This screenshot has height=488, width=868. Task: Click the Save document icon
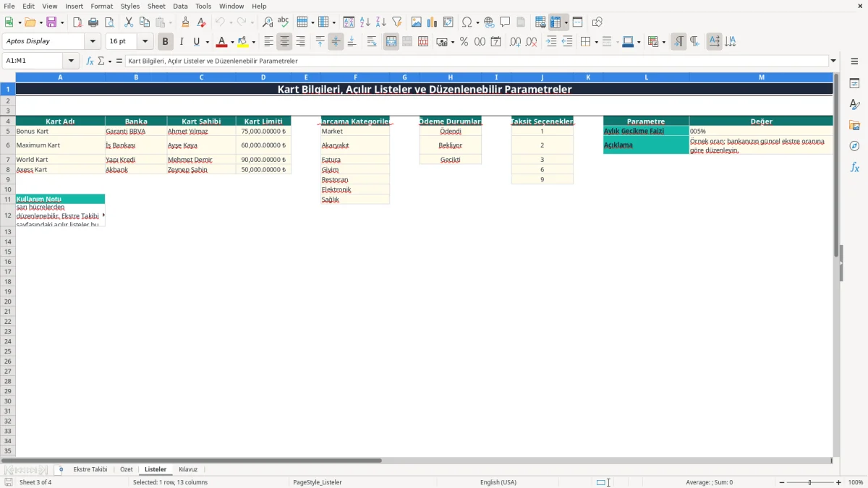coord(51,22)
